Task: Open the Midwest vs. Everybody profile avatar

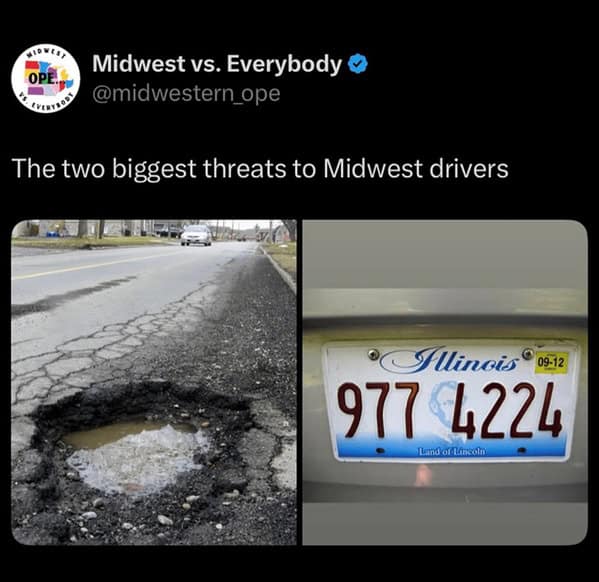Action: pos(46,78)
